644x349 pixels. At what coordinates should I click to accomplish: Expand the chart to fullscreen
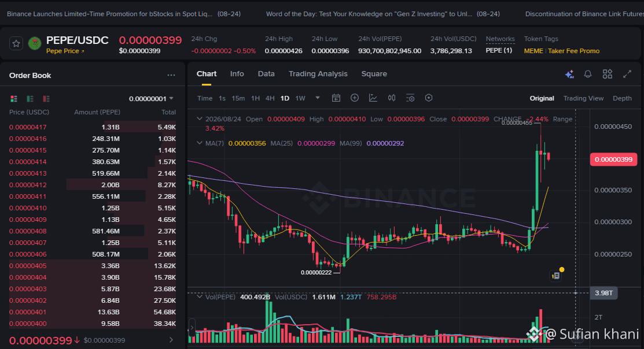coord(627,74)
